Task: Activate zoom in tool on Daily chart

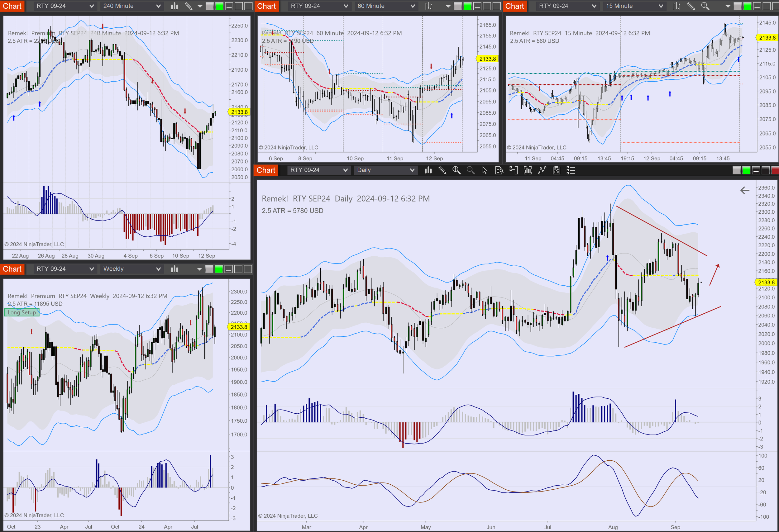Action: click(x=456, y=170)
